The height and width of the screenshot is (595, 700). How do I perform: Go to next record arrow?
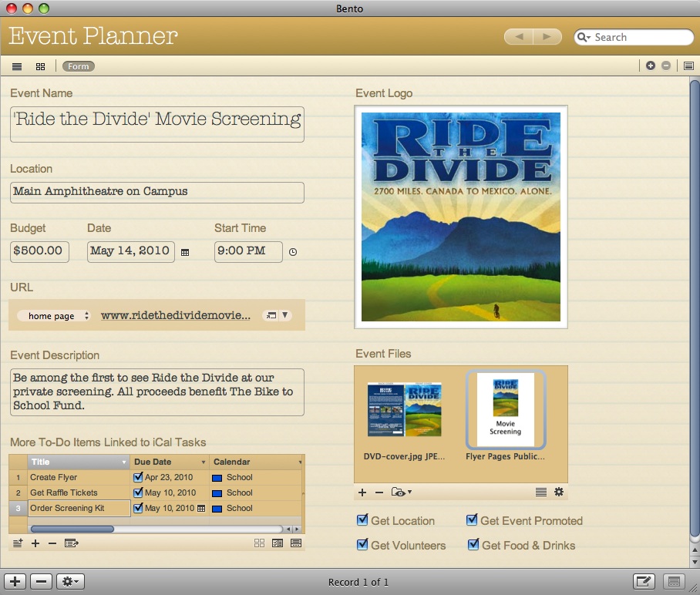[547, 36]
